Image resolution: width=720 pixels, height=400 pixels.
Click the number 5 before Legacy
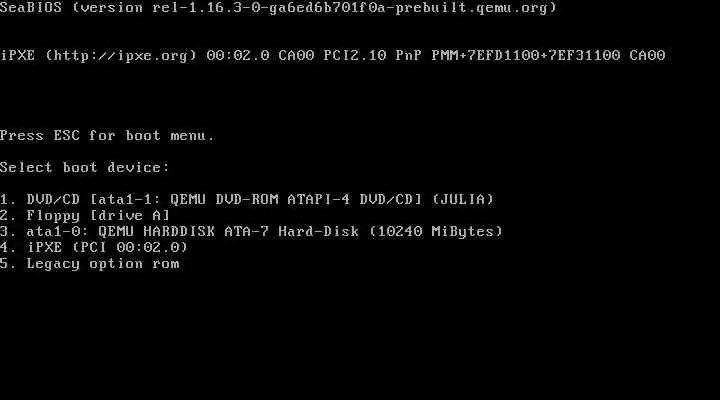(5, 264)
